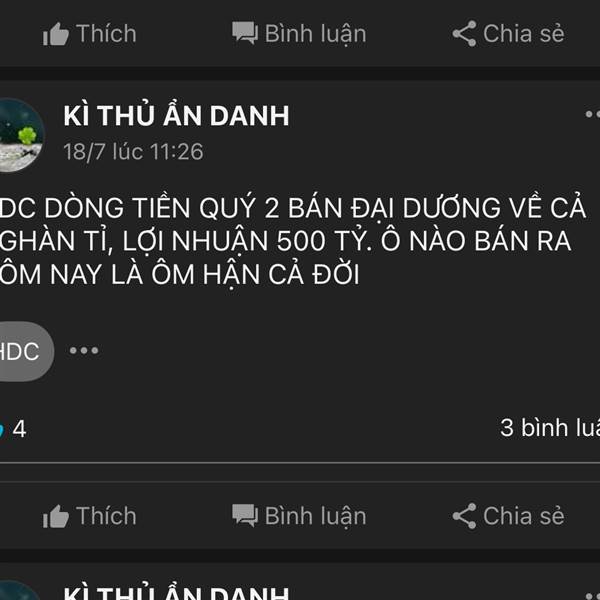Screen dimensions: 600x600
Task: Open comments via lower speech bubble icon
Action: 245,515
